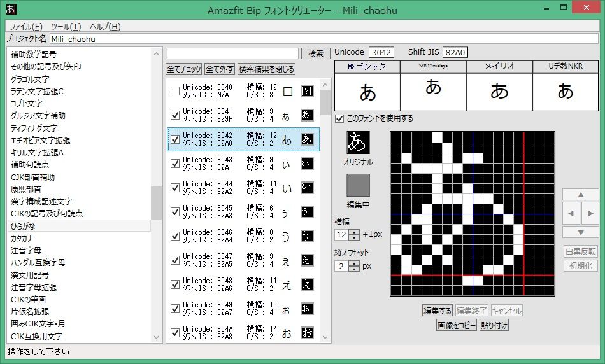Image resolution: width=605 pixels, height=364 pixels.
Task: Click glyph list scroll-down arrow
Action: point(325,337)
